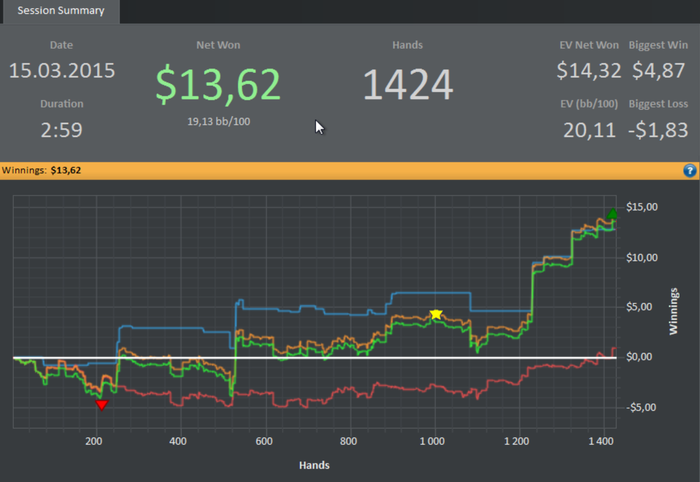Click the red down-triangle lowest point marker

click(102, 405)
